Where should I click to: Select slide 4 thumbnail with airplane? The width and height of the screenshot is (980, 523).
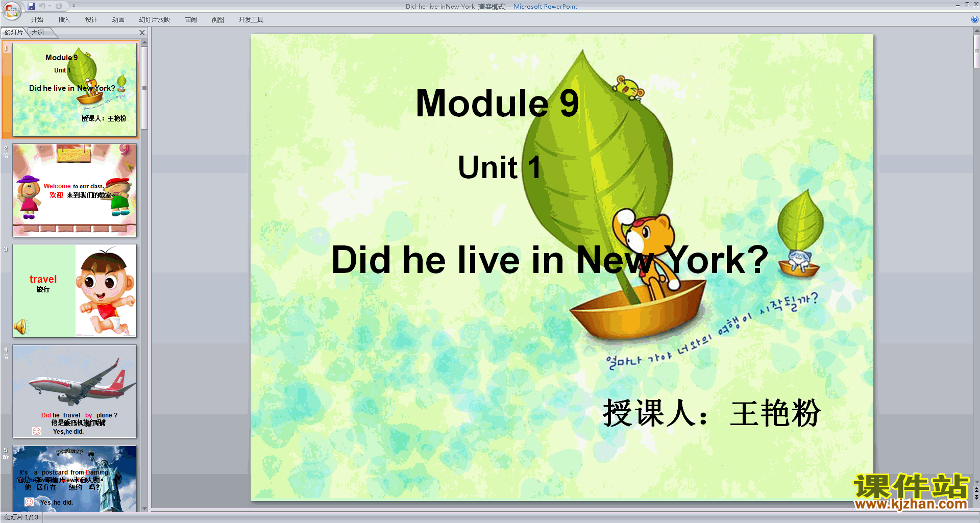tap(75, 391)
